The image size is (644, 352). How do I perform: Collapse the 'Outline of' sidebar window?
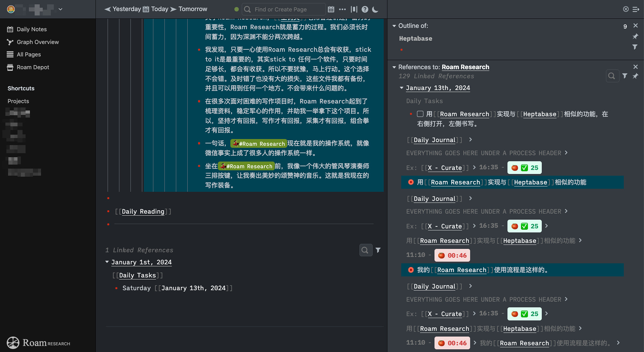[394, 26]
